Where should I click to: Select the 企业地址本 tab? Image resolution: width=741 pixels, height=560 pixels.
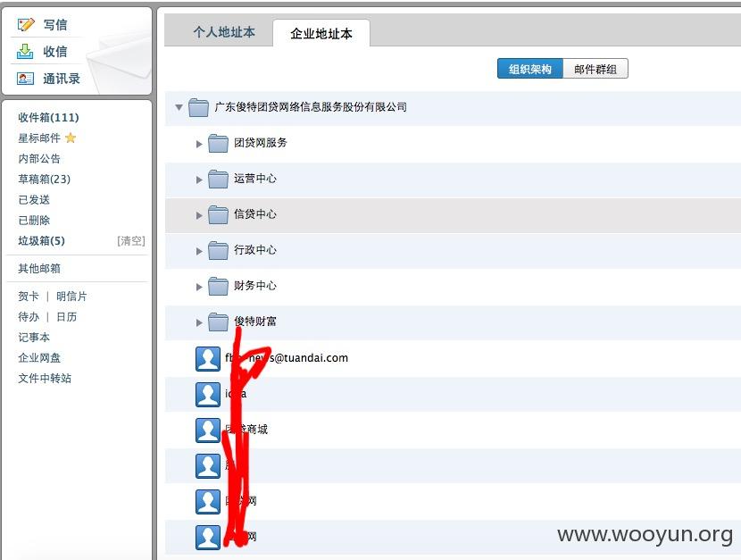coord(321,34)
